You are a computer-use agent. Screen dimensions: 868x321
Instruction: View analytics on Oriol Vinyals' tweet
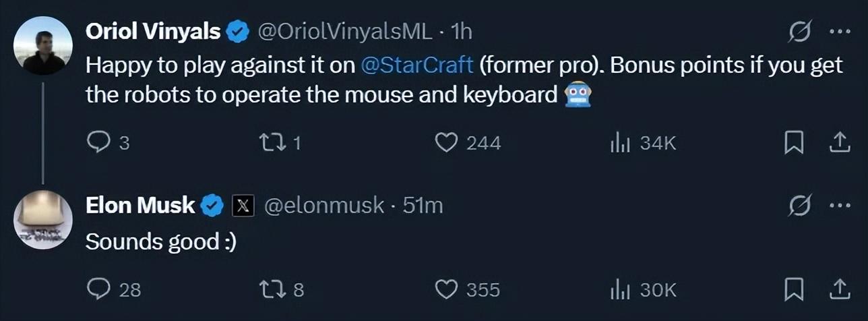[x=619, y=142]
